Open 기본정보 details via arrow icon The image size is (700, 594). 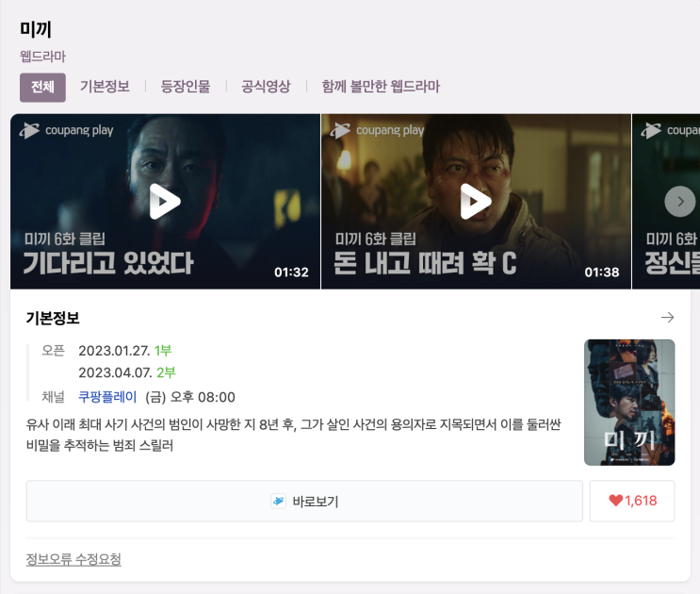click(x=667, y=318)
